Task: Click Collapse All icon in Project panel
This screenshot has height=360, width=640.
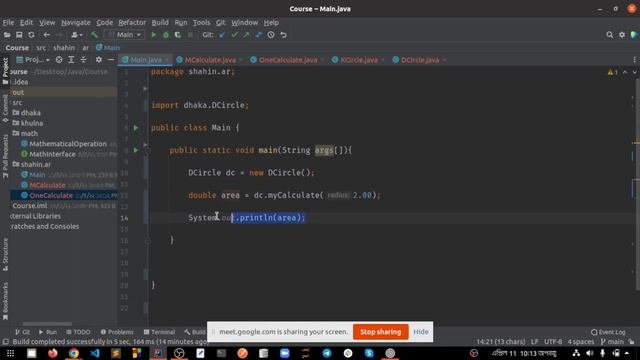Action: point(83,60)
